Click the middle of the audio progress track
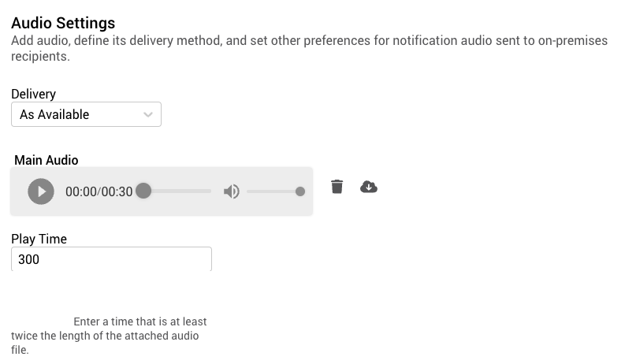This screenshot has width=625, height=364. pos(177,191)
